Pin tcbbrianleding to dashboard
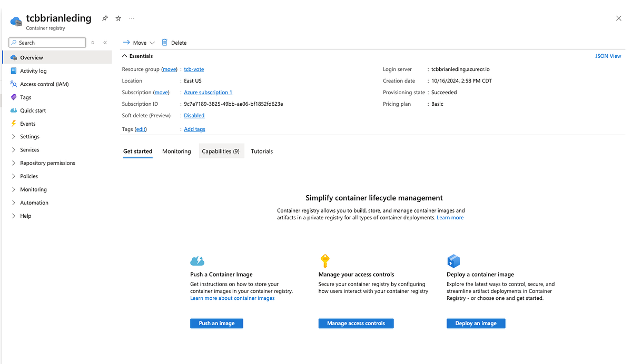Screen dimensions: 632x364 coord(104,18)
